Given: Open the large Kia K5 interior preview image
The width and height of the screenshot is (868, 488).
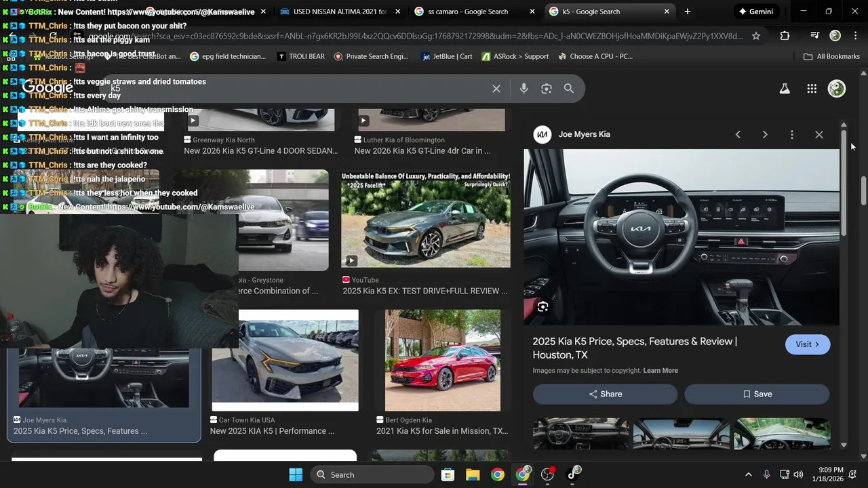Looking at the screenshot, I should point(682,237).
